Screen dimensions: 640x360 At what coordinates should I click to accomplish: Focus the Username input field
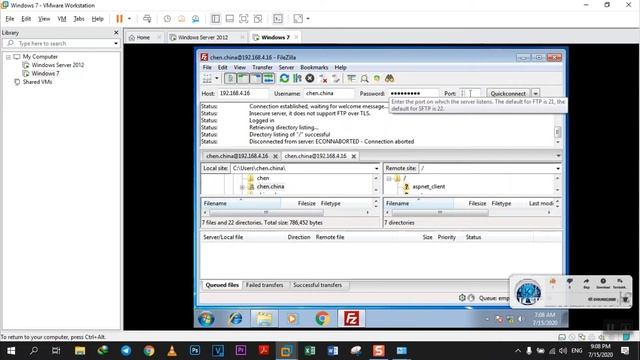click(329, 93)
